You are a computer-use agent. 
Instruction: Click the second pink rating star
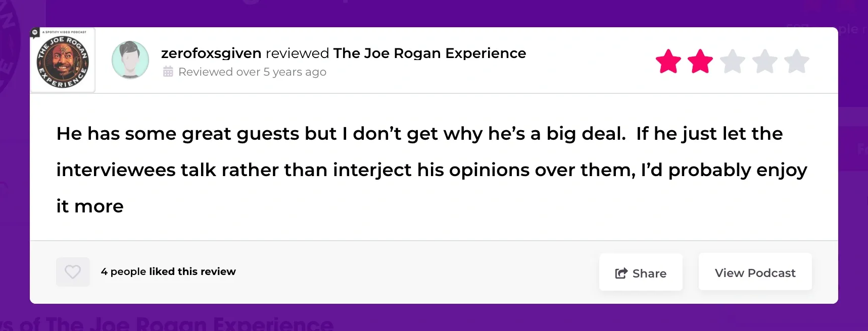pos(700,62)
